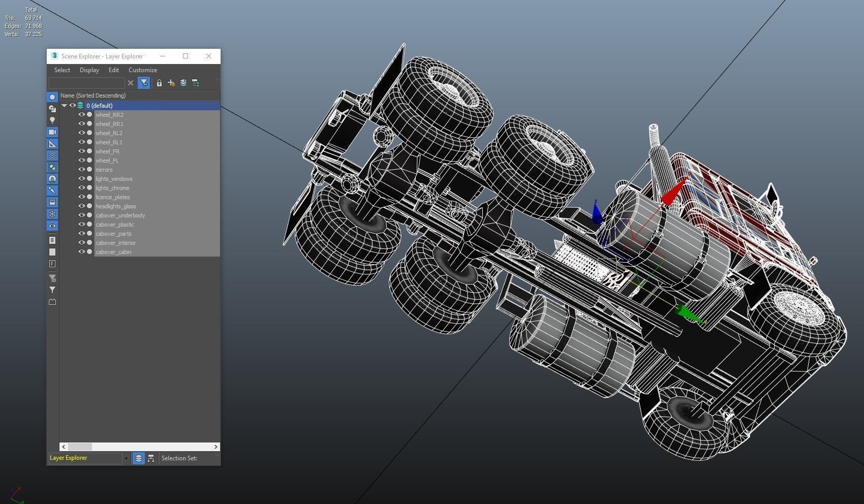864x504 pixels.
Task: Hide the wheel_RR2 object via eye icon
Action: coord(81,115)
